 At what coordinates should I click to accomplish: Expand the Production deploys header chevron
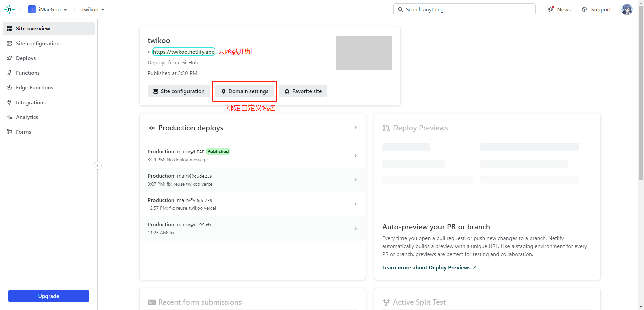point(355,128)
